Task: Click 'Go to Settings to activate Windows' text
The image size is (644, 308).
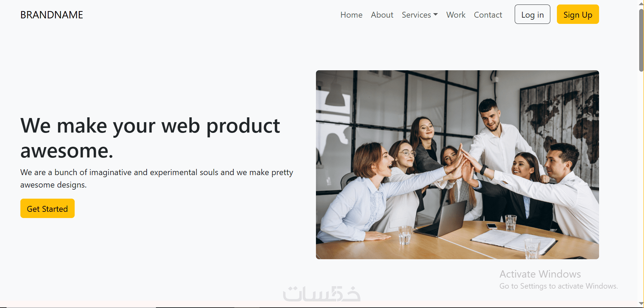Action: tap(558, 286)
